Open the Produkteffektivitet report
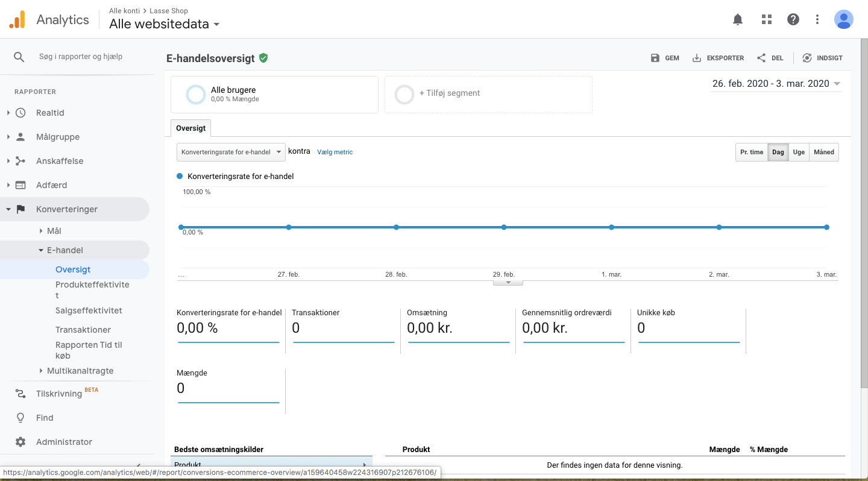The image size is (868, 481). tap(92, 290)
